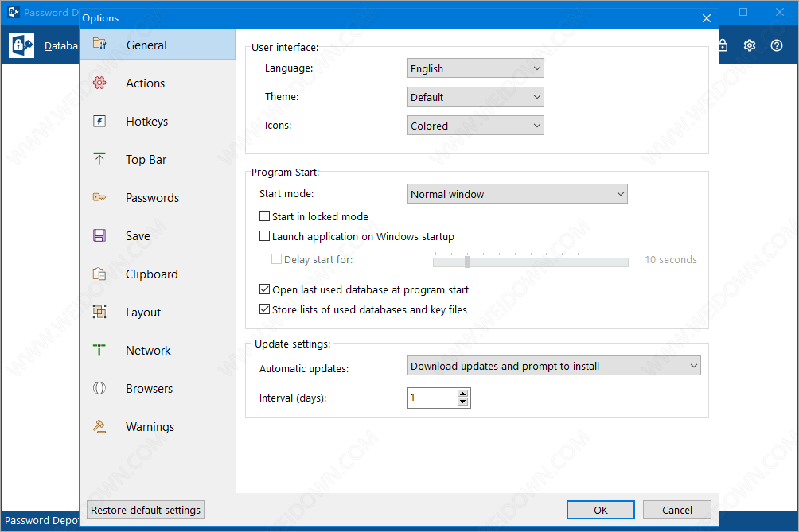
Task: Switch to the Layout options page
Action: coord(158,312)
